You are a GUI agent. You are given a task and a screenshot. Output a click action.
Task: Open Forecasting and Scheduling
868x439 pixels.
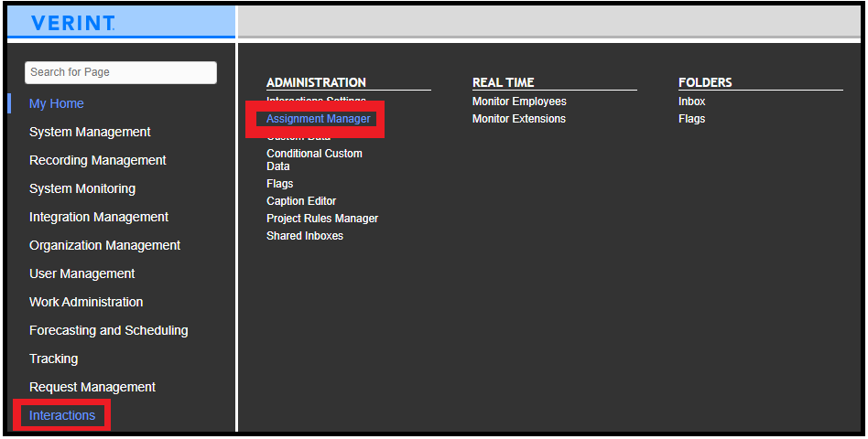click(x=108, y=330)
